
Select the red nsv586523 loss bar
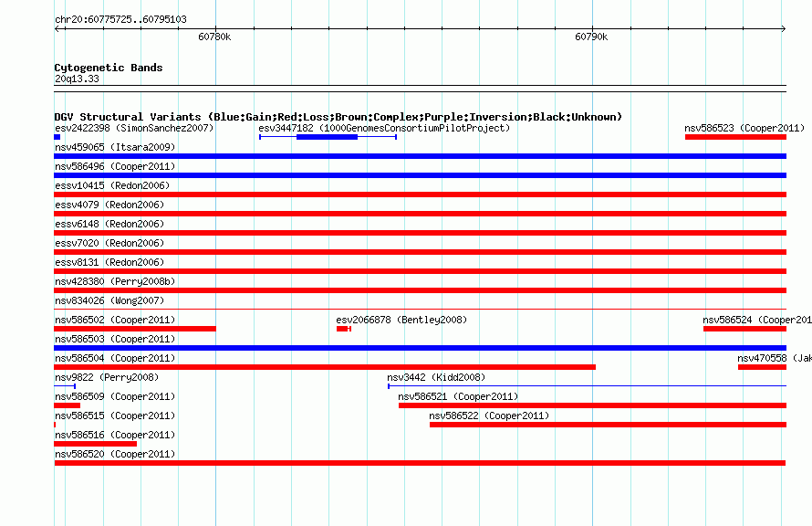coord(736,137)
